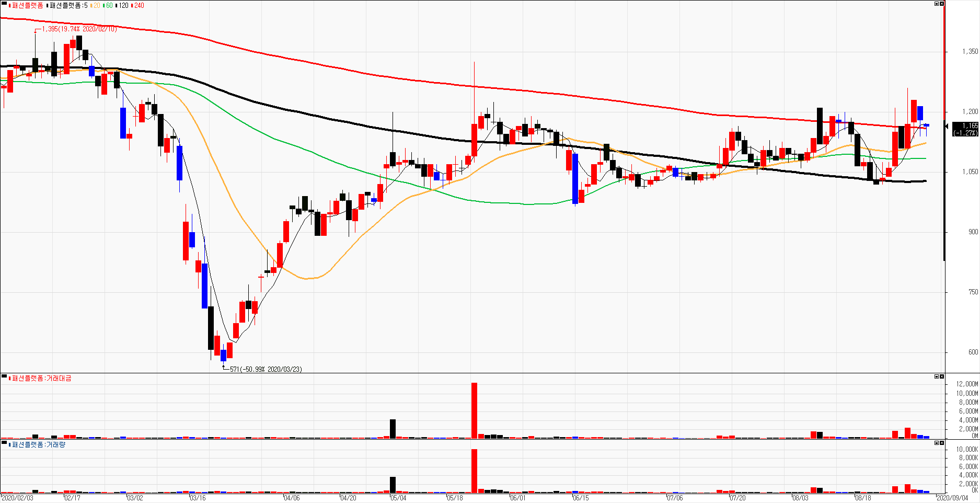The height and width of the screenshot is (503, 980).
Task: Maximize the 거래량 volume pane
Action: [937, 443]
